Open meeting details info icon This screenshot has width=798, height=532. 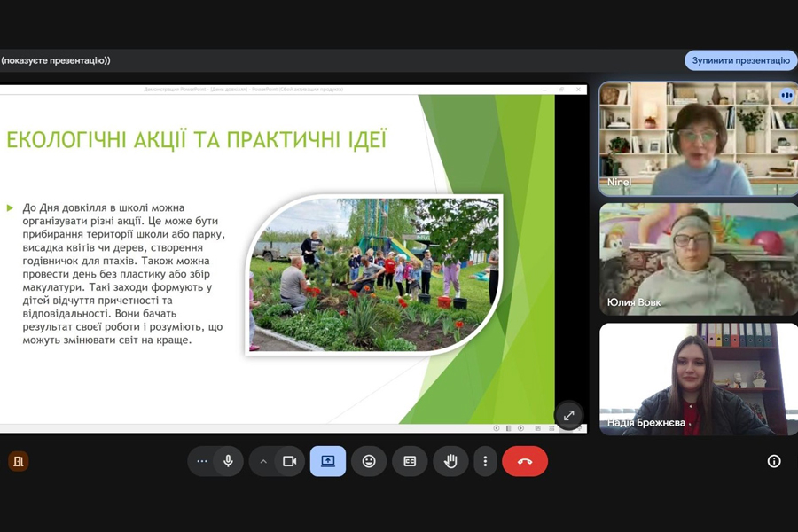point(774,461)
